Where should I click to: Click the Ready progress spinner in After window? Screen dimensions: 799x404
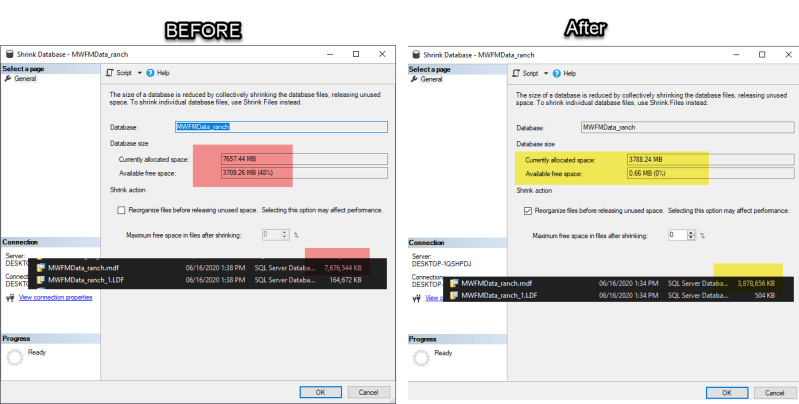[421, 358]
